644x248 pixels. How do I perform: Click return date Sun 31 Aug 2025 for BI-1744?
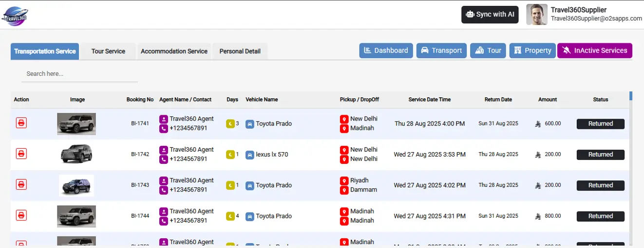[498, 216]
